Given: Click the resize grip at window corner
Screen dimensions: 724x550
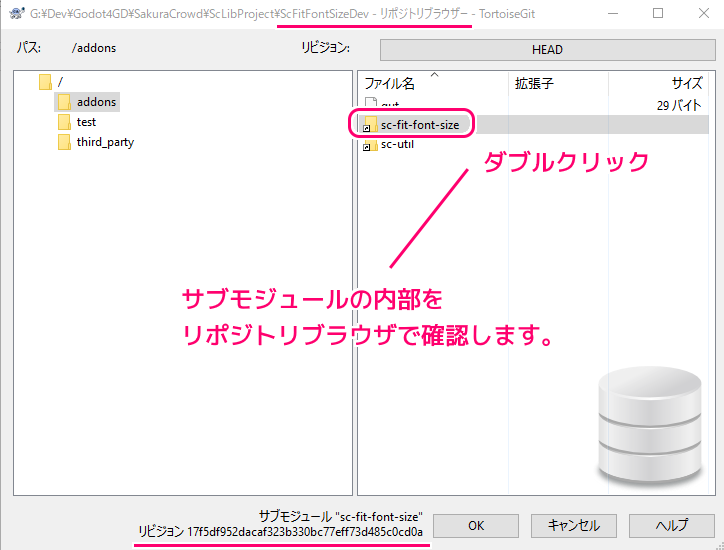Looking at the screenshot, I should (x=717, y=543).
